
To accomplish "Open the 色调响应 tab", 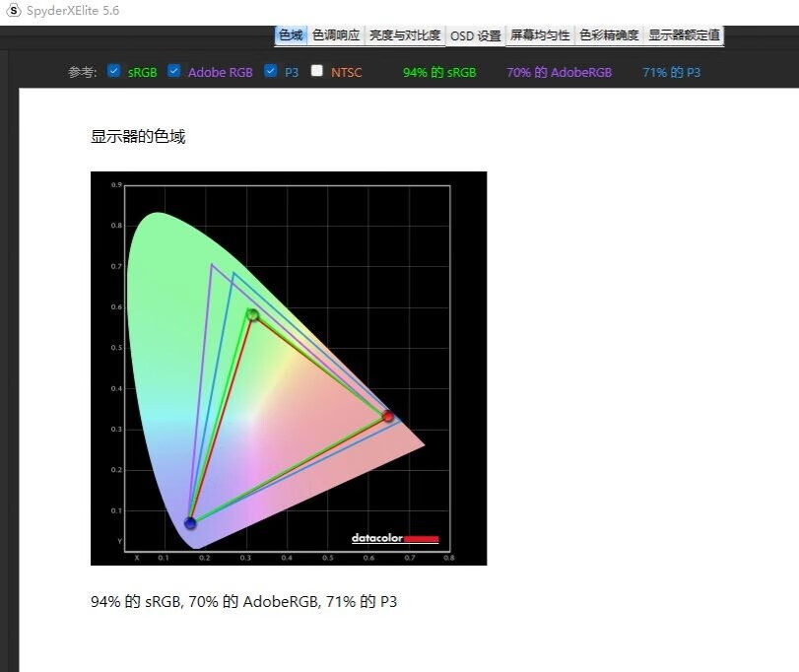I will [x=336, y=35].
